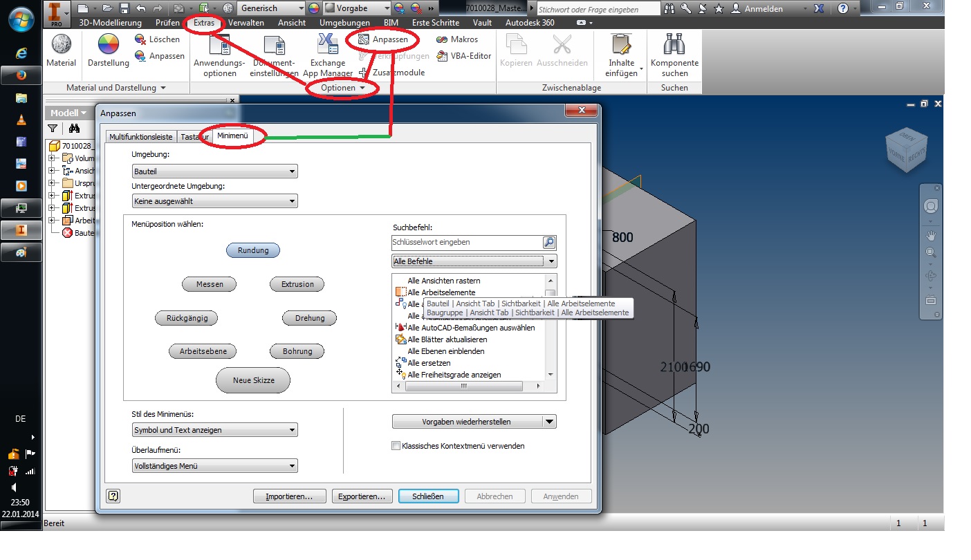The height and width of the screenshot is (560, 971).
Task: Open Anwendungsoptionen in the ribbon
Action: [x=220, y=55]
